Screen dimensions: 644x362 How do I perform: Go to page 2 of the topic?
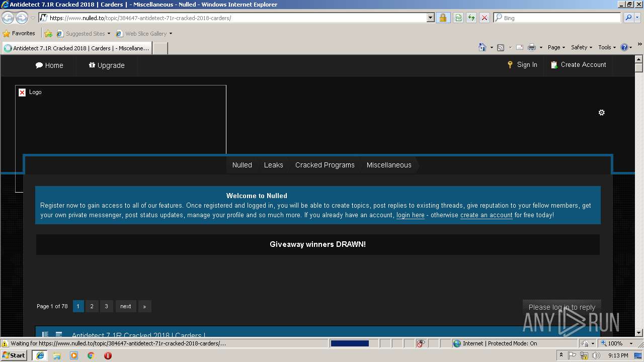92,306
